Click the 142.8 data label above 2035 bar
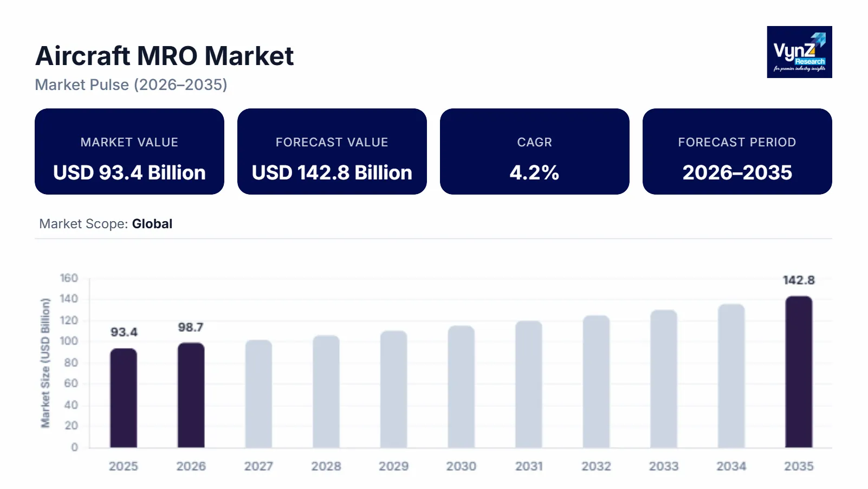Viewport: 868px width, 489px height. tap(799, 280)
